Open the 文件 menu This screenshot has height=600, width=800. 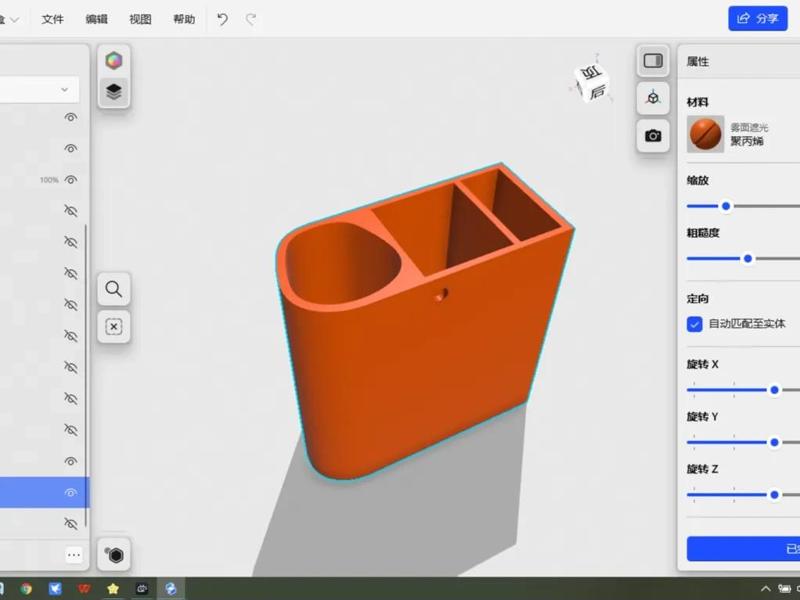(x=53, y=19)
